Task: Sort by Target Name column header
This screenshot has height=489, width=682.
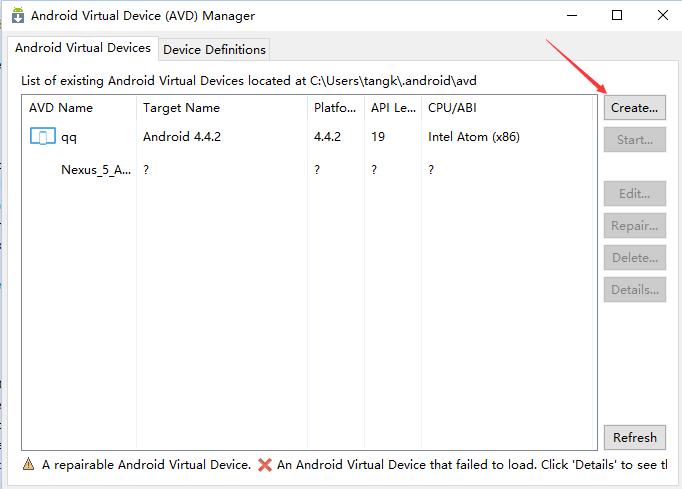Action: (222, 107)
